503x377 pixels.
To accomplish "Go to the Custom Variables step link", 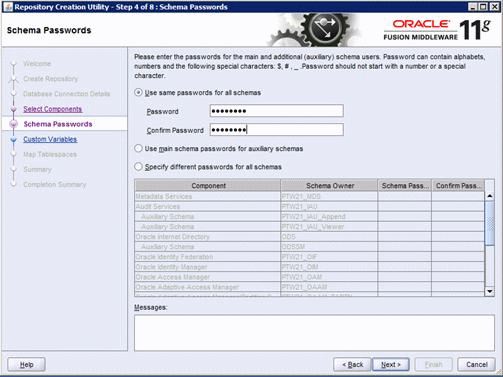I will pyautogui.click(x=50, y=139).
